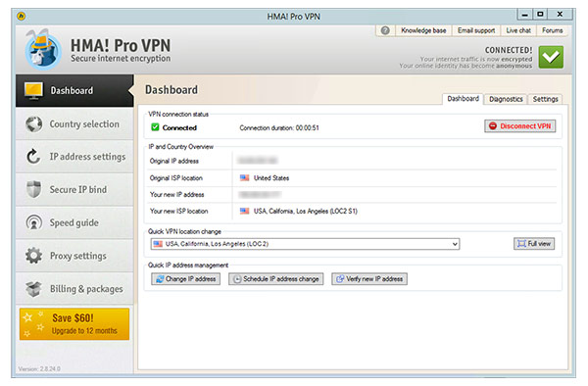Switch to the Diagnostics tab
588x386 pixels.
[506, 99]
